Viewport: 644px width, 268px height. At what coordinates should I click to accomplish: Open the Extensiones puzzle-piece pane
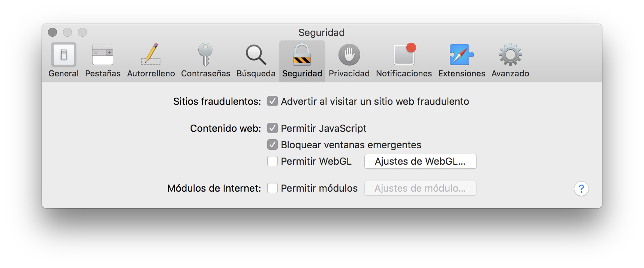coord(461,61)
